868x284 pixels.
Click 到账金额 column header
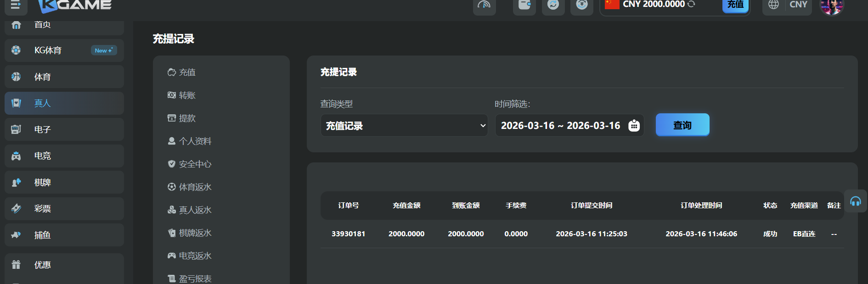pyautogui.click(x=466, y=206)
